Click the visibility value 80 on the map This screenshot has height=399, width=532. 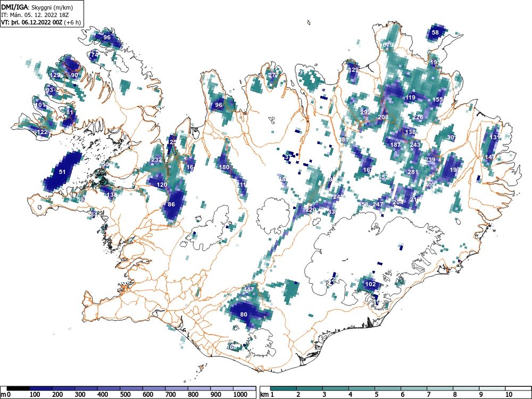[244, 314]
